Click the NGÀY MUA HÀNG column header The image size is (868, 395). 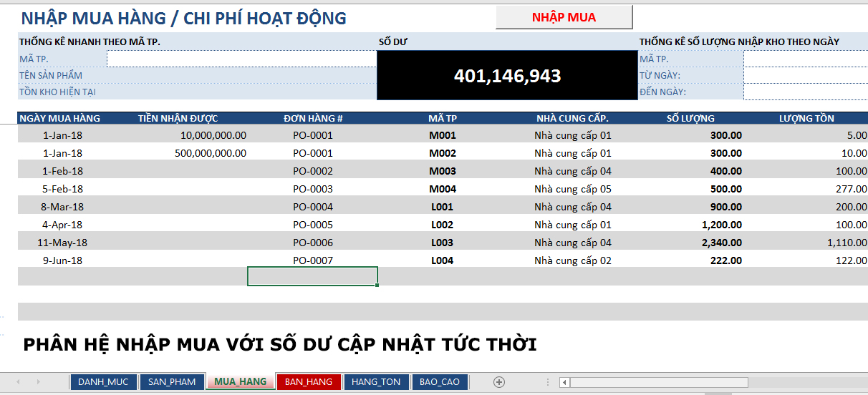tap(60, 118)
